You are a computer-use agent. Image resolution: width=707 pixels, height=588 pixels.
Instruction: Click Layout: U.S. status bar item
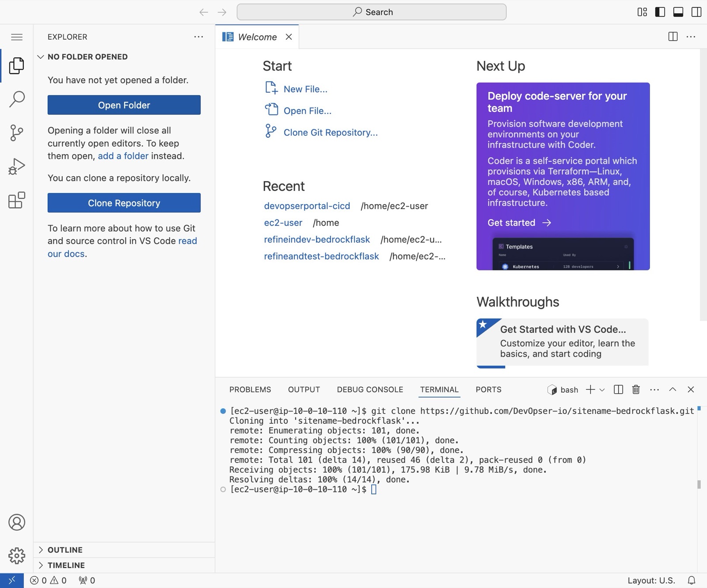(x=651, y=580)
